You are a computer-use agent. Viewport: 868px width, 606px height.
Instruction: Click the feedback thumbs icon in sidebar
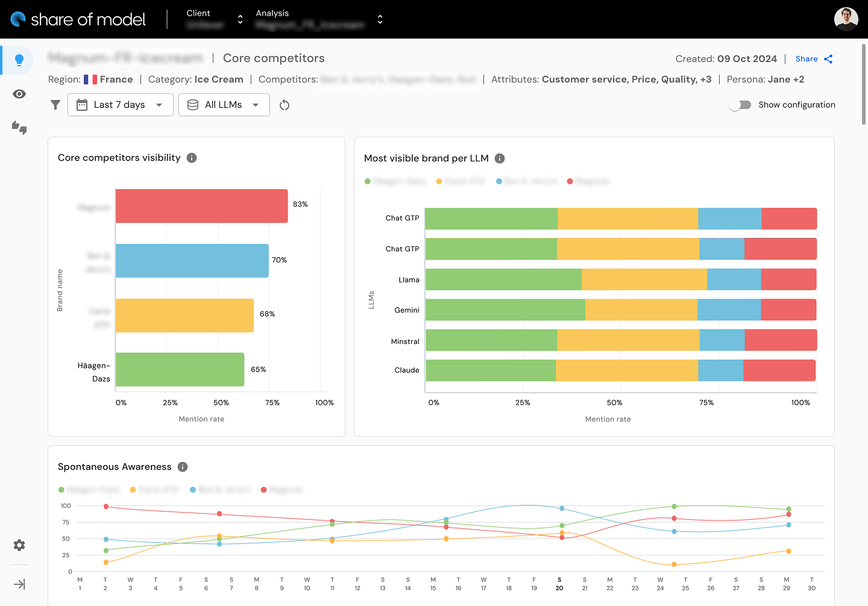[19, 128]
